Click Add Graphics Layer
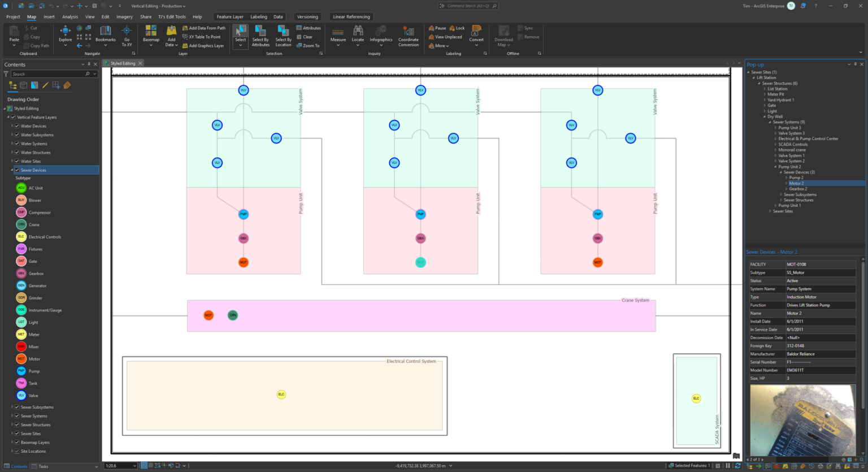Screen dimensions: 868x472 [x=203, y=46]
